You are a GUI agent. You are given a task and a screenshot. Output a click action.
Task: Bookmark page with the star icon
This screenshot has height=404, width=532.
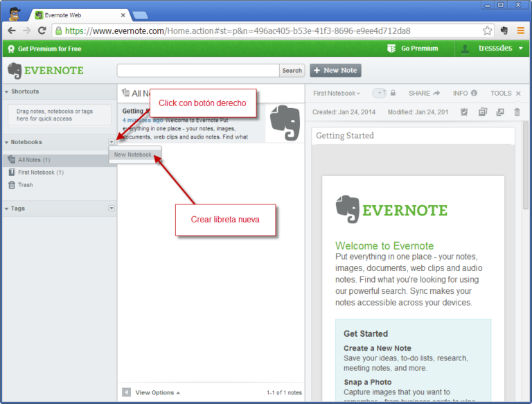click(487, 31)
